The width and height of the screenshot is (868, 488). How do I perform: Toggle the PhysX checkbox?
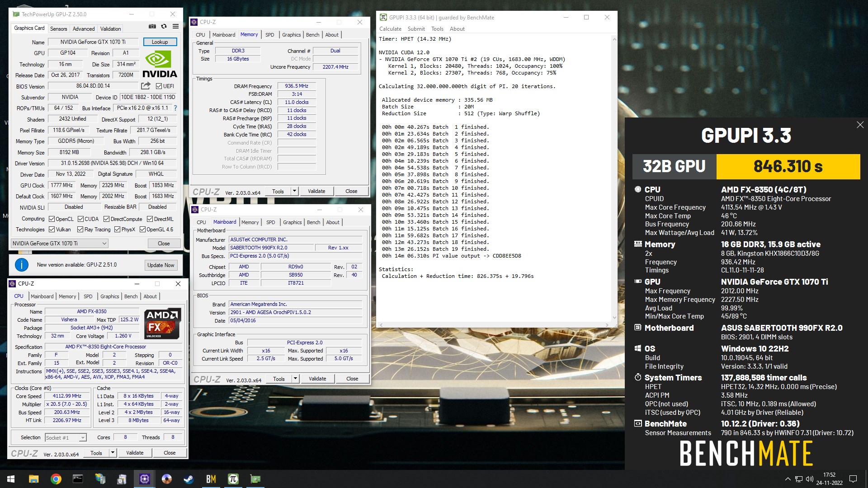tap(118, 230)
